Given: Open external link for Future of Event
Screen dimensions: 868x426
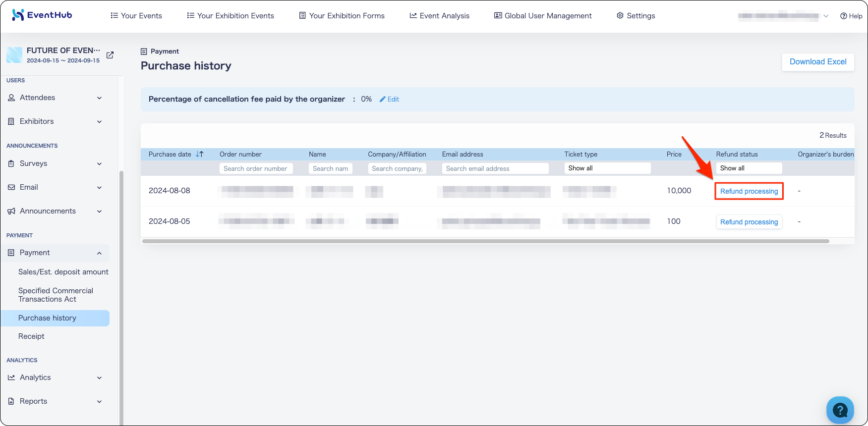Looking at the screenshot, I should click(x=110, y=55).
